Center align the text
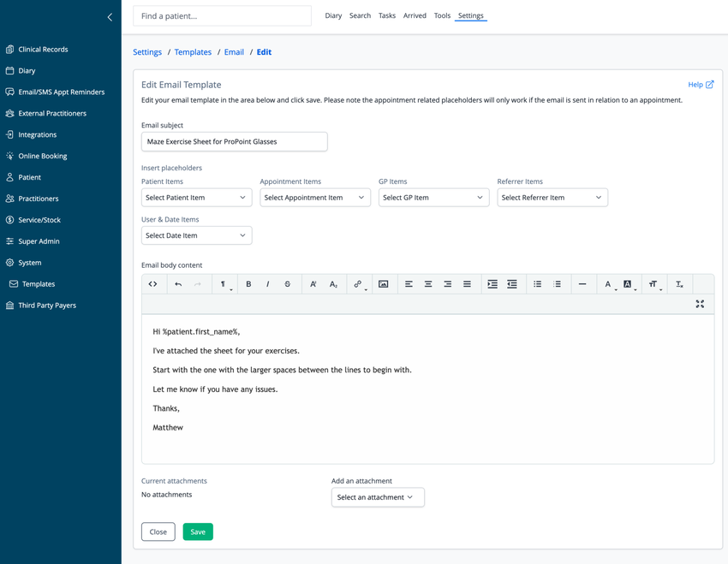 428,284
